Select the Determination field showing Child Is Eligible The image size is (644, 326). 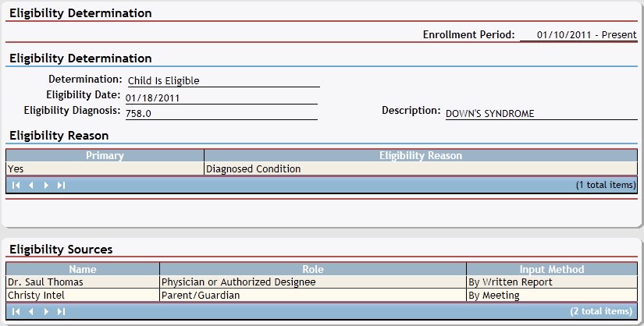click(x=222, y=80)
